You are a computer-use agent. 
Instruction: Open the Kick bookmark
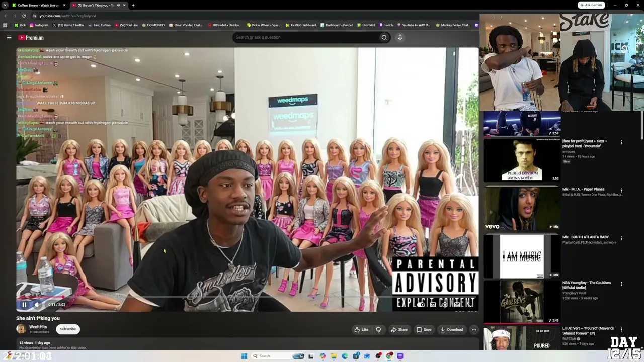pos(20,25)
